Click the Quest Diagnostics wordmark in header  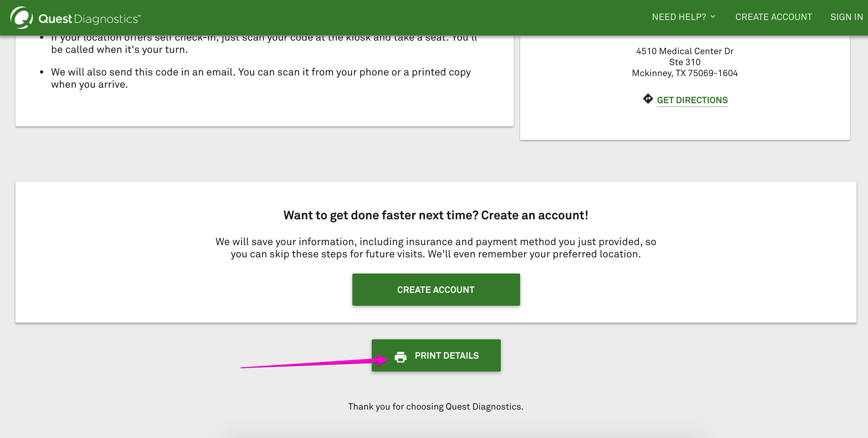tap(89, 19)
